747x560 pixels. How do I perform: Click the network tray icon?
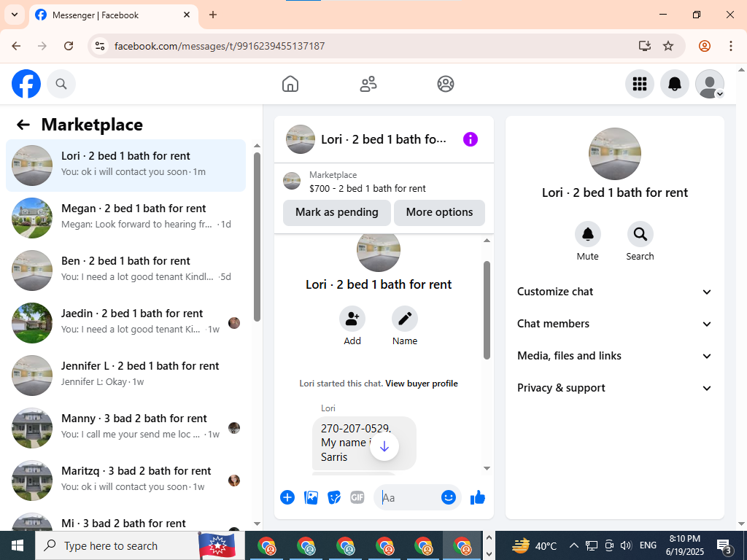[592, 545]
